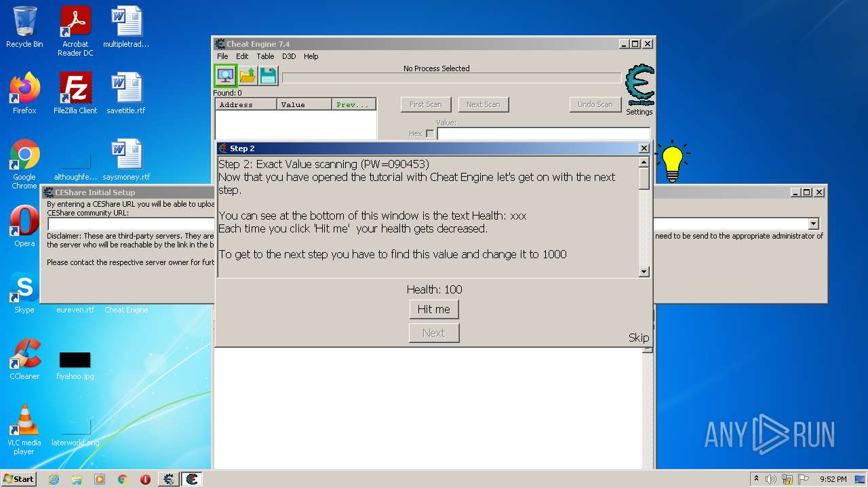Click the scan progress bar

[x=452, y=78]
